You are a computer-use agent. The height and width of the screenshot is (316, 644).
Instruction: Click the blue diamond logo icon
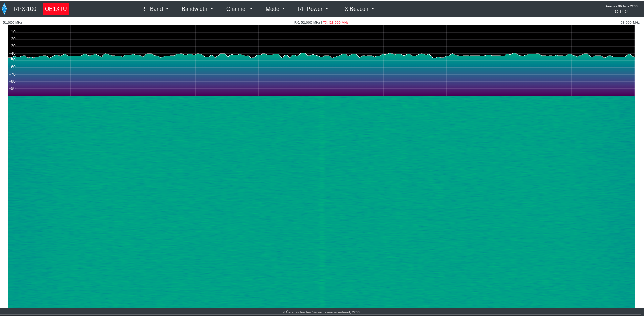click(x=4, y=9)
